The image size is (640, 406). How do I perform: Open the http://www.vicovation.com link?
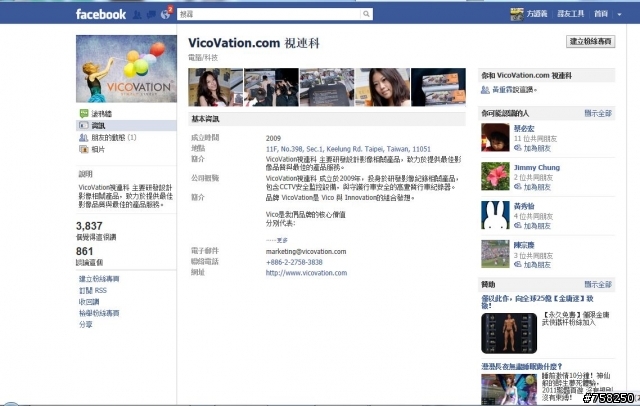(306, 273)
